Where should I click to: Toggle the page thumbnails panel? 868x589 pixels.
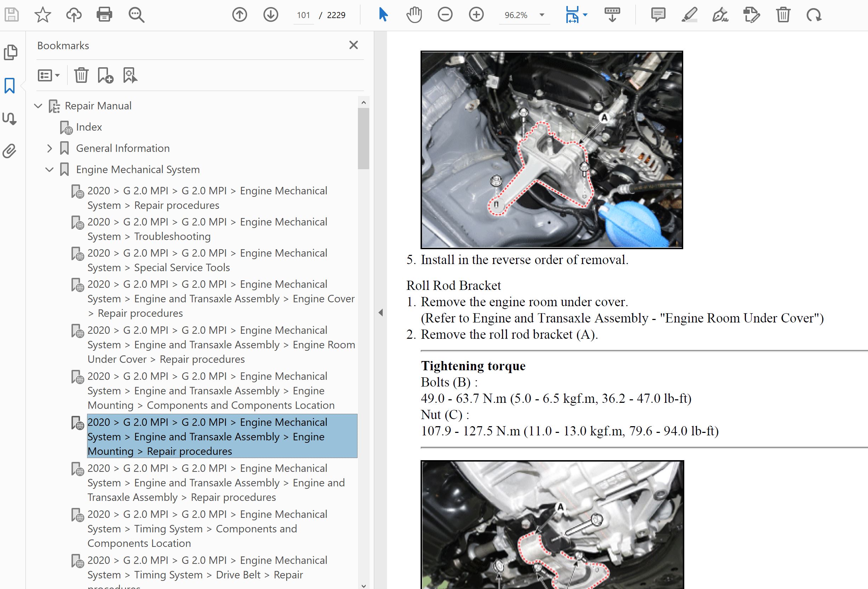click(10, 52)
